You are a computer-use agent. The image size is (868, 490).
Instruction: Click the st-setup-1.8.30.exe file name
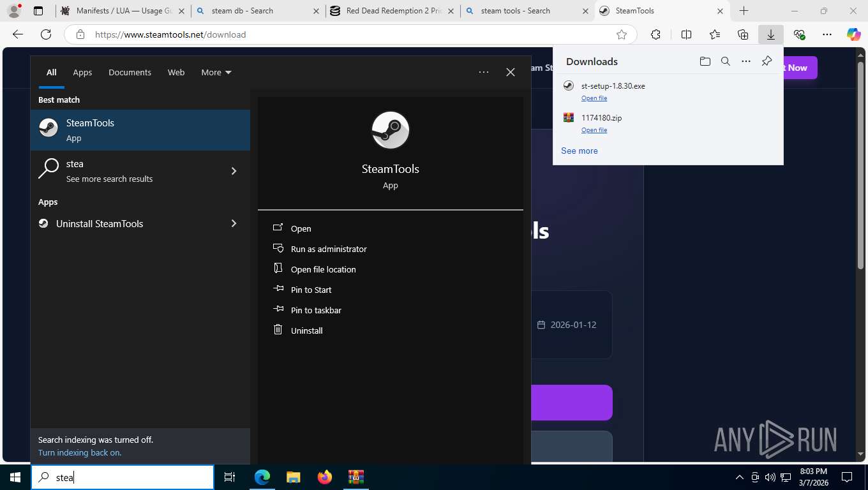(613, 86)
